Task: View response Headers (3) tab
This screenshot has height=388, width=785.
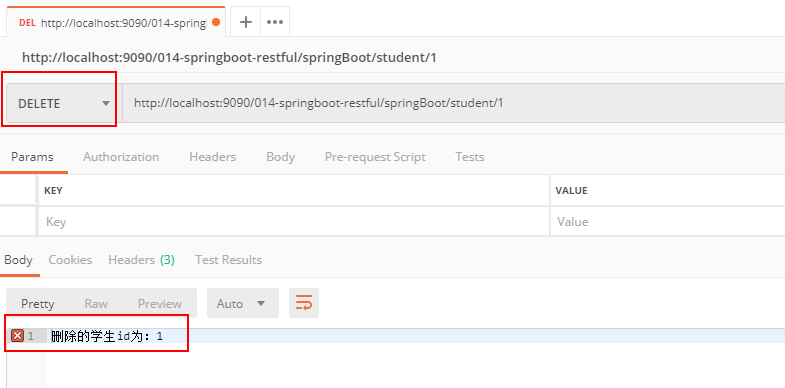Action: [x=142, y=260]
